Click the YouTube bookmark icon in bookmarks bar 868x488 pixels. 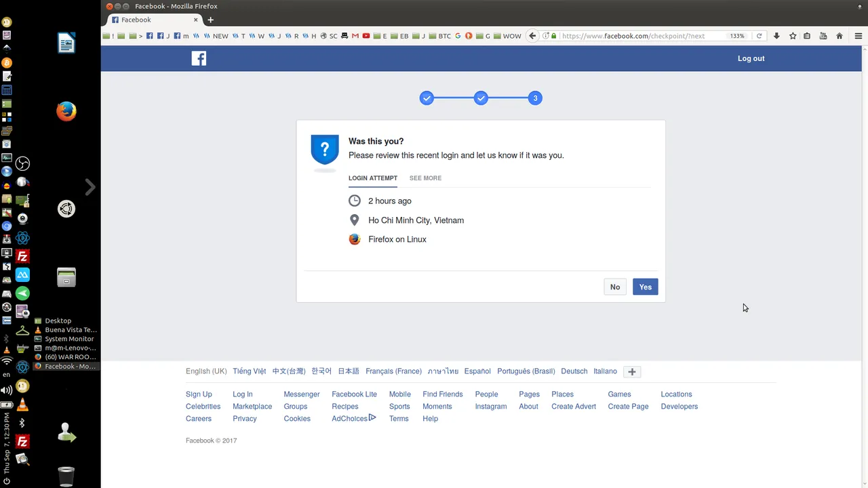(366, 36)
